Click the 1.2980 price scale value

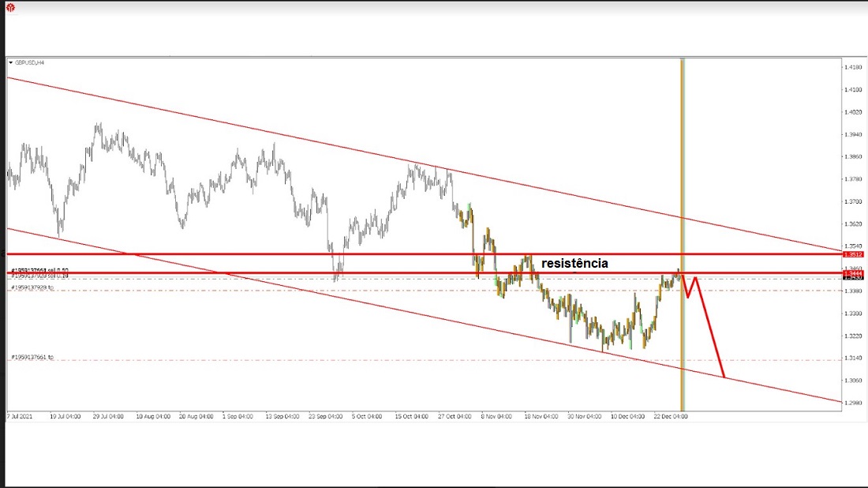853,403
